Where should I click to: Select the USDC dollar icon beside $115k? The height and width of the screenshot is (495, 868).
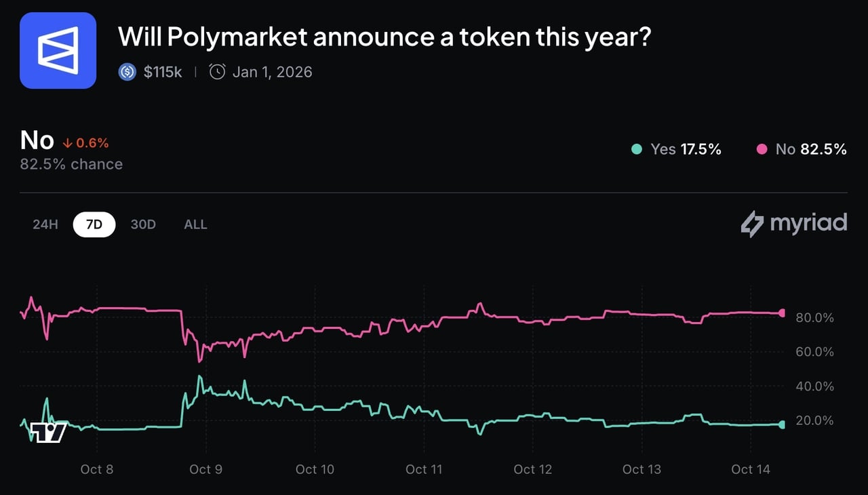(126, 71)
